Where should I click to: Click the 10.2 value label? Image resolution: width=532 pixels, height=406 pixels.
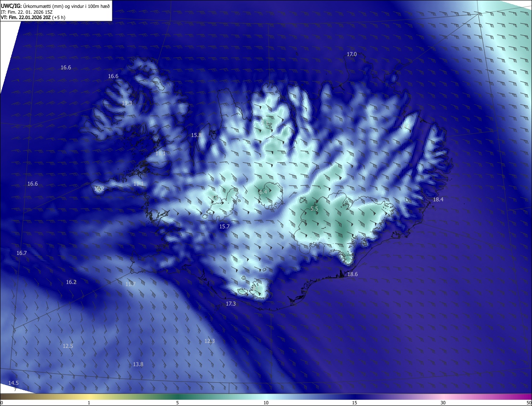[99, 188]
